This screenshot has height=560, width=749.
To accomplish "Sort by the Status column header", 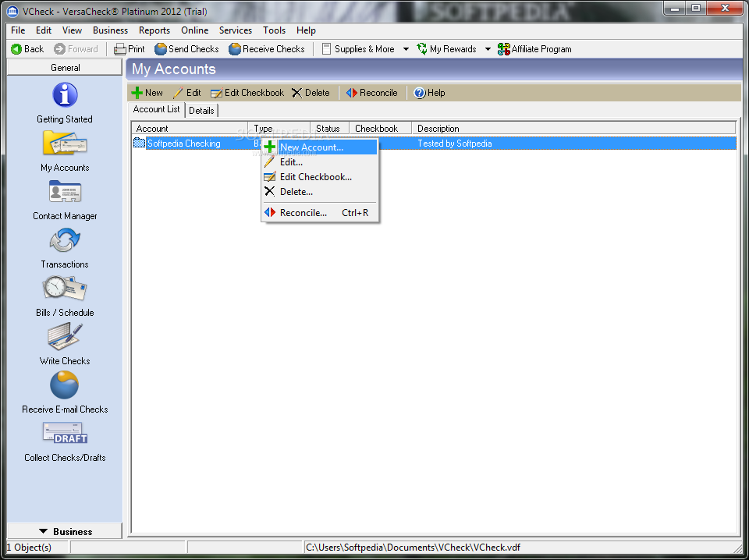I will coord(330,129).
